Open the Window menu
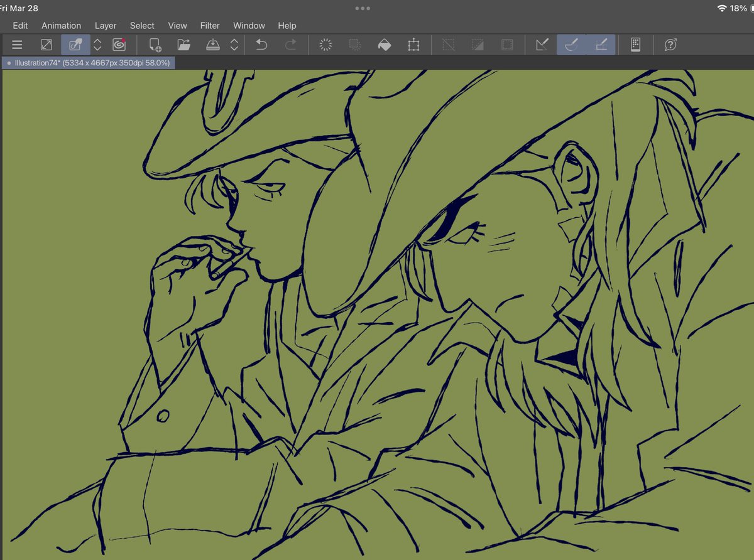 (x=249, y=26)
